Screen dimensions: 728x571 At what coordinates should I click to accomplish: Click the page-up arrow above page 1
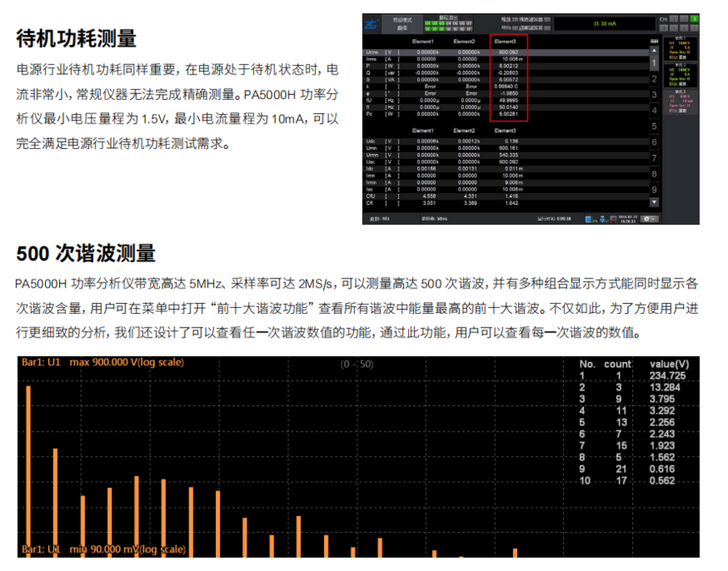654,50
